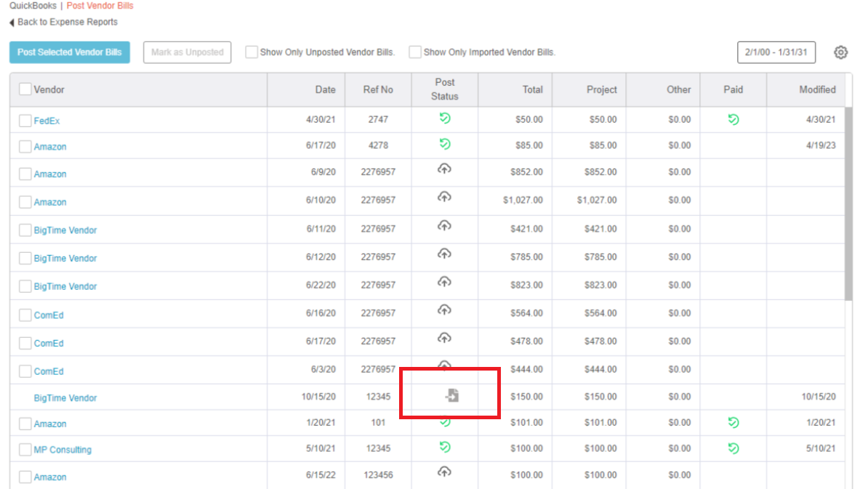Open ComEd 6/3/20 vendor link
Viewport: 868px width, 489px height.
(49, 371)
